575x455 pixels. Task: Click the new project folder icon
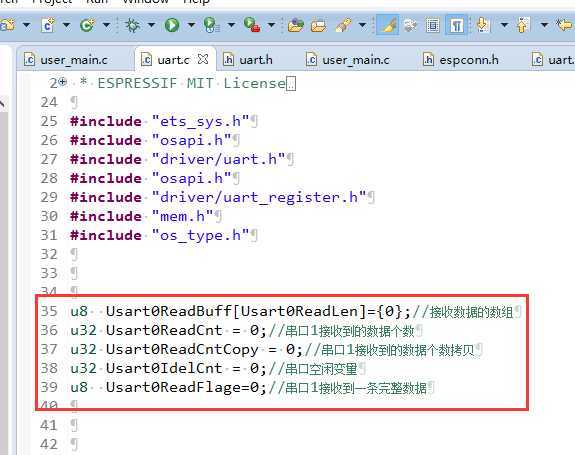[x=8, y=25]
